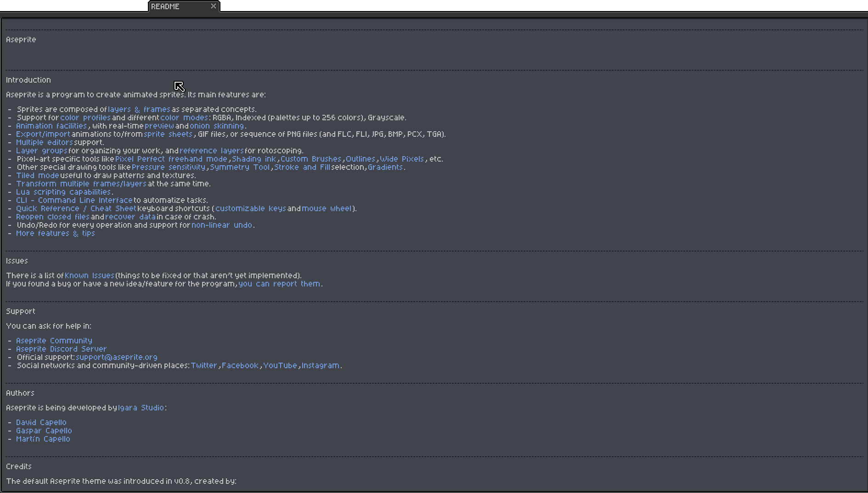Open Pixel Perfect freehand mode link
This screenshot has width=868, height=493.
(x=171, y=159)
